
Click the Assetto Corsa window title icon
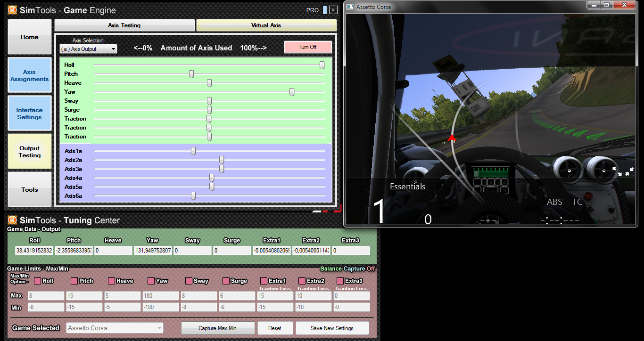pos(350,7)
